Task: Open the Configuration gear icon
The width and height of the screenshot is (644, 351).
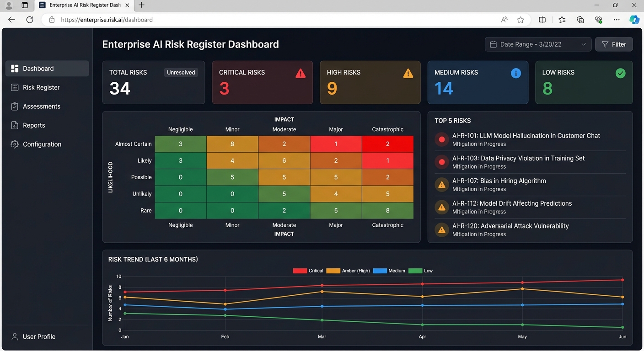Action: tap(14, 144)
